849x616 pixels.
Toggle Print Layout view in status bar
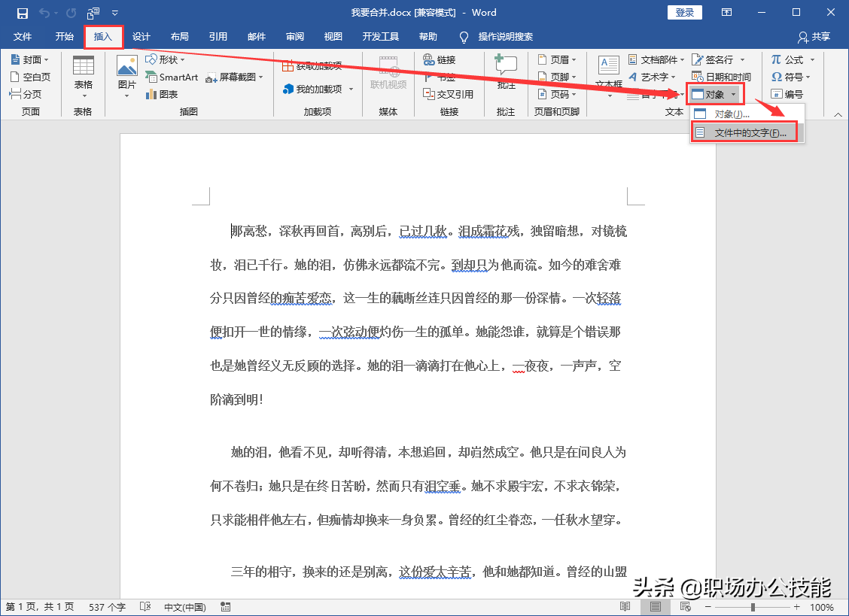point(656,607)
